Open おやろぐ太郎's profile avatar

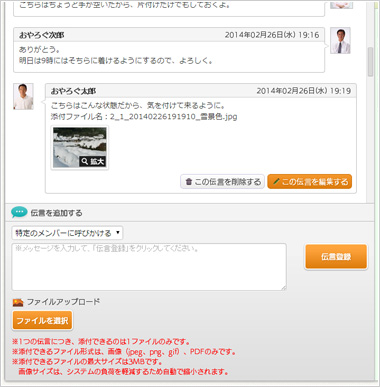pyautogui.click(x=23, y=96)
